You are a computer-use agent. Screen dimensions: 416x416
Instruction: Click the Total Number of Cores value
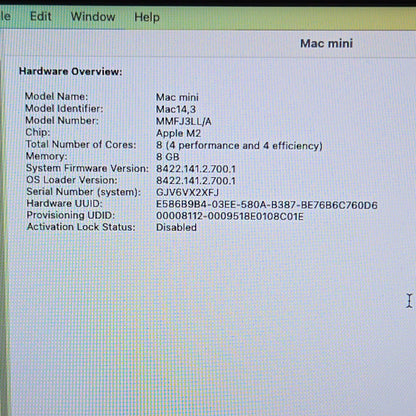(x=239, y=146)
